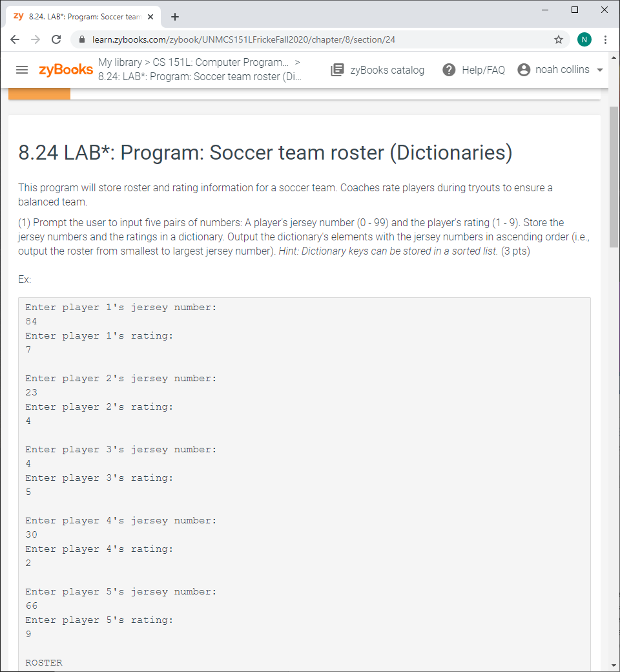Switch to the soccer team roster browser tab
This screenshot has width=620, height=672.
tap(84, 16)
